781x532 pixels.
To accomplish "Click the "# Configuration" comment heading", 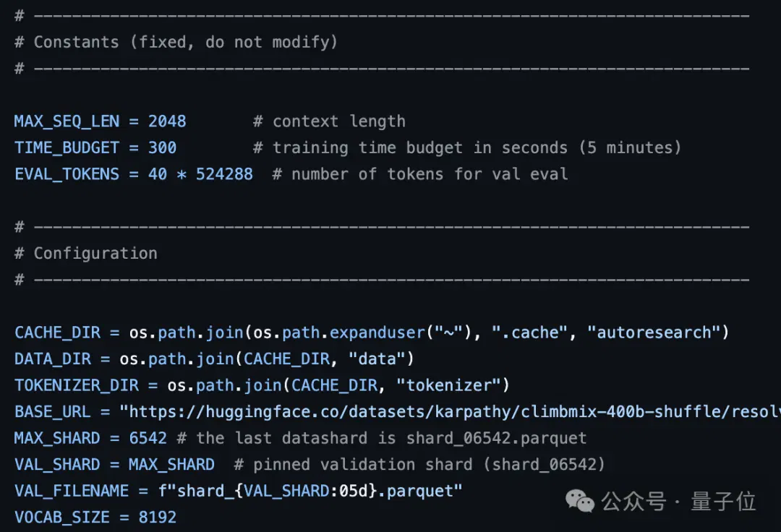I will (86, 253).
